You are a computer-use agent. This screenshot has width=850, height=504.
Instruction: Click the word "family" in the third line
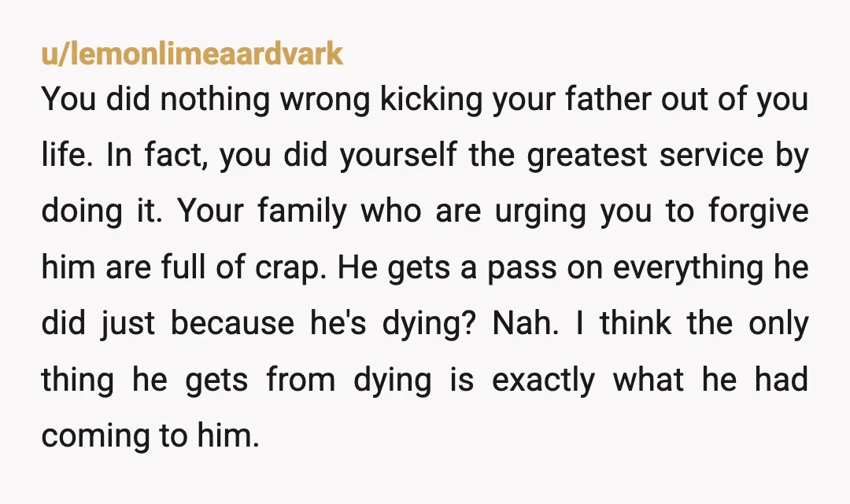click(302, 212)
